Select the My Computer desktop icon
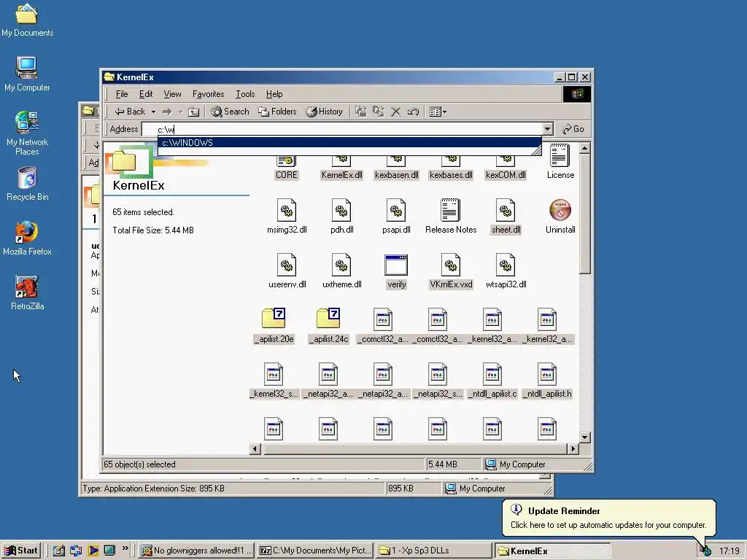Screen dimensions: 747x560 pyautogui.click(x=27, y=74)
